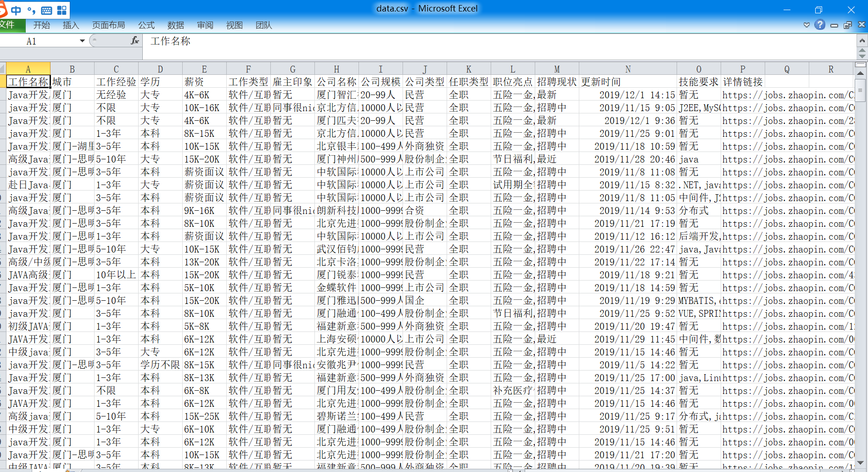Select the date cell 2019/12/1 14:15
The width and height of the screenshot is (868, 472).
[628, 95]
